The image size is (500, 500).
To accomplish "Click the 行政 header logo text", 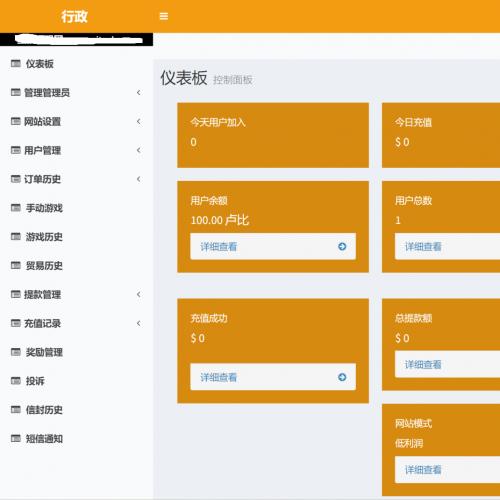I will click(x=74, y=16).
